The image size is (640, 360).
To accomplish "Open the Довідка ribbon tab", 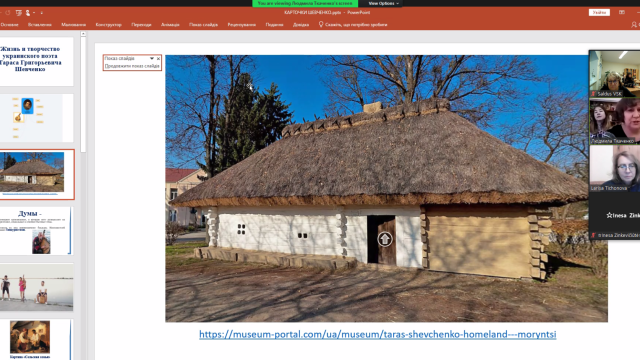I will 301,24.
